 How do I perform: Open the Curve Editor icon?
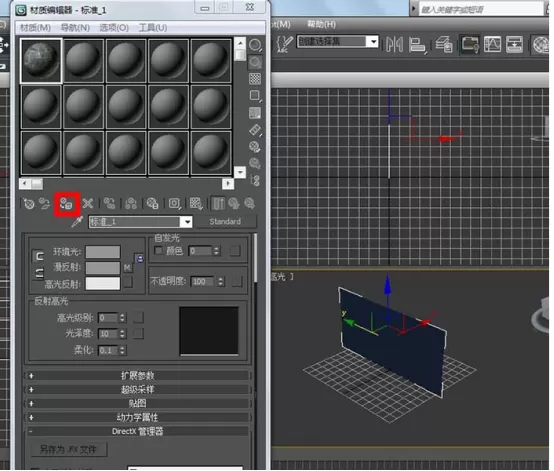492,45
